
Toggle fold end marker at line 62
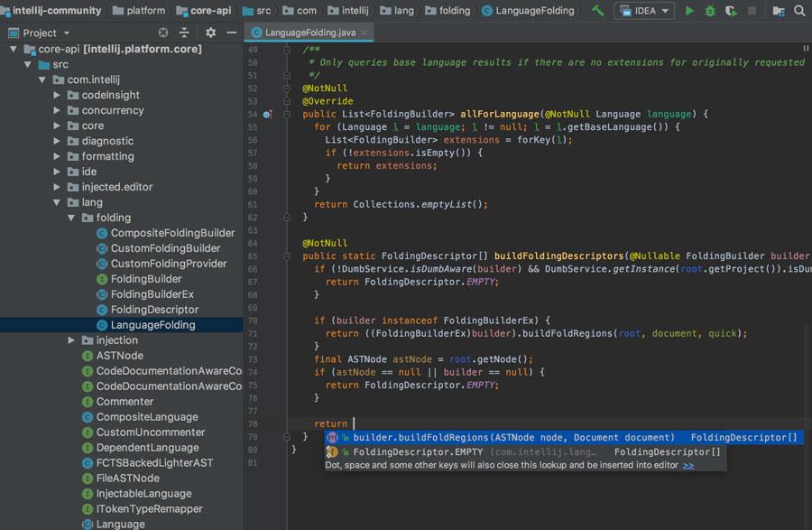286,218
